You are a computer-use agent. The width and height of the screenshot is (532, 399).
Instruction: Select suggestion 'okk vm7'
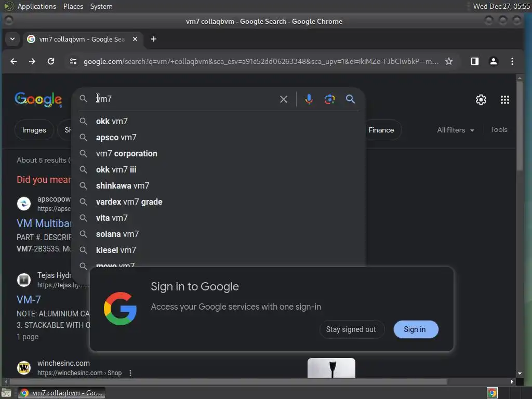219,121
